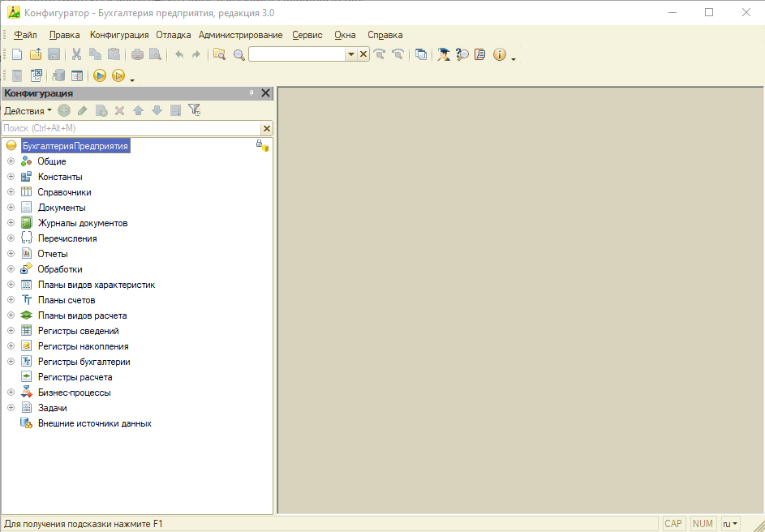
Task: Select Внешние источники данных item
Action: click(95, 423)
